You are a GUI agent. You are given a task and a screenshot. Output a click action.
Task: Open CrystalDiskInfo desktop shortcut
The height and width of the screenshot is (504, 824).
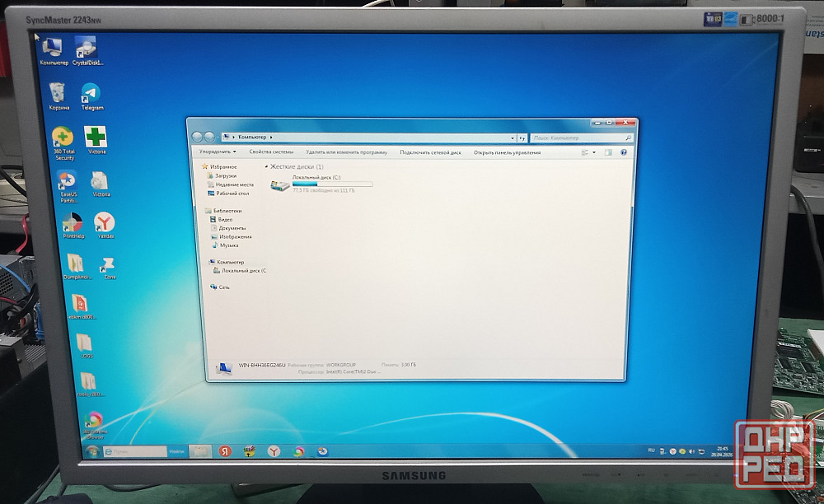pyautogui.click(x=86, y=48)
